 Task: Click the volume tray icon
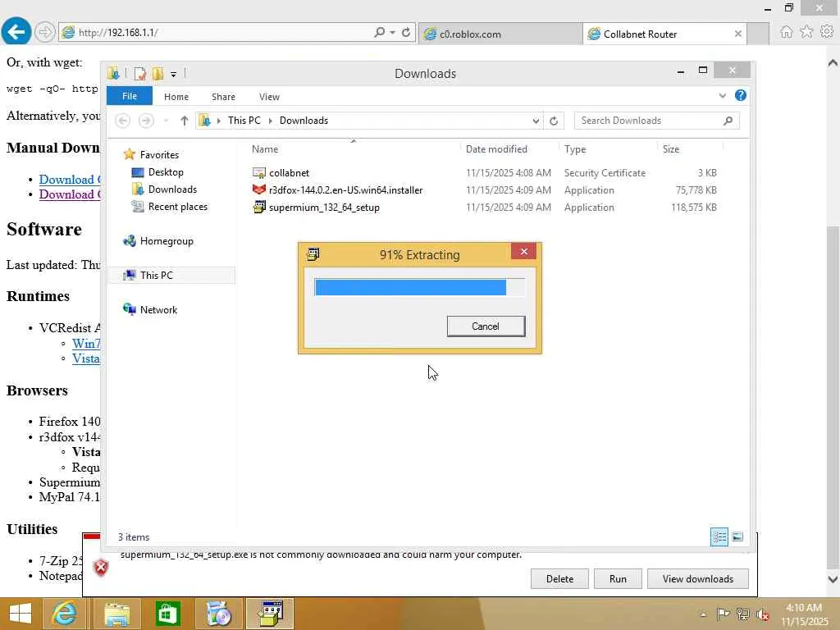pos(762,614)
